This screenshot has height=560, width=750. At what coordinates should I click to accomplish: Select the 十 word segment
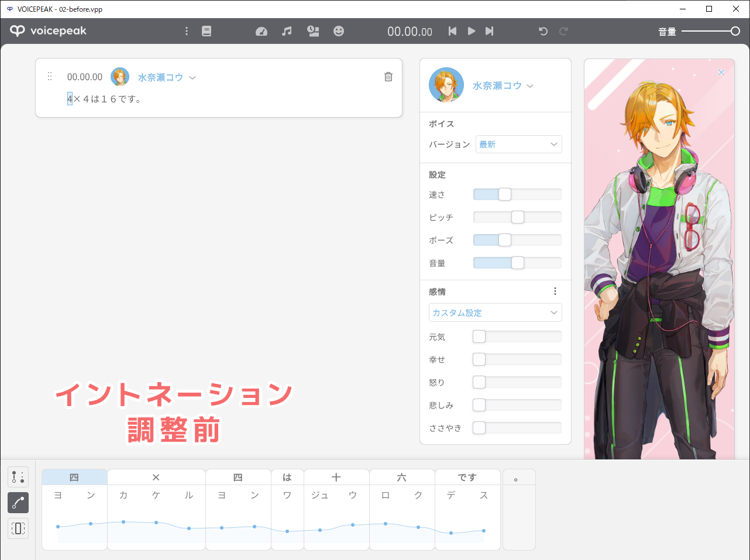(336, 477)
